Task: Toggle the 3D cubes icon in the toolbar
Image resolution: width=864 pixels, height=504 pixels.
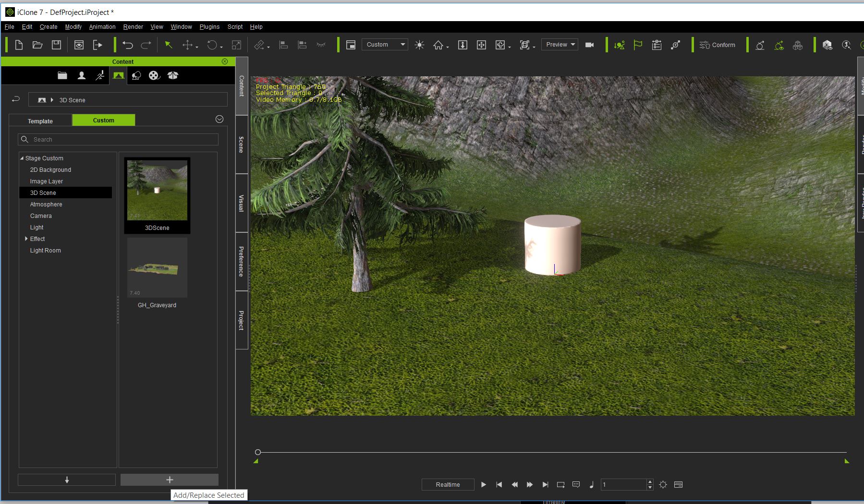Action: 798,45
